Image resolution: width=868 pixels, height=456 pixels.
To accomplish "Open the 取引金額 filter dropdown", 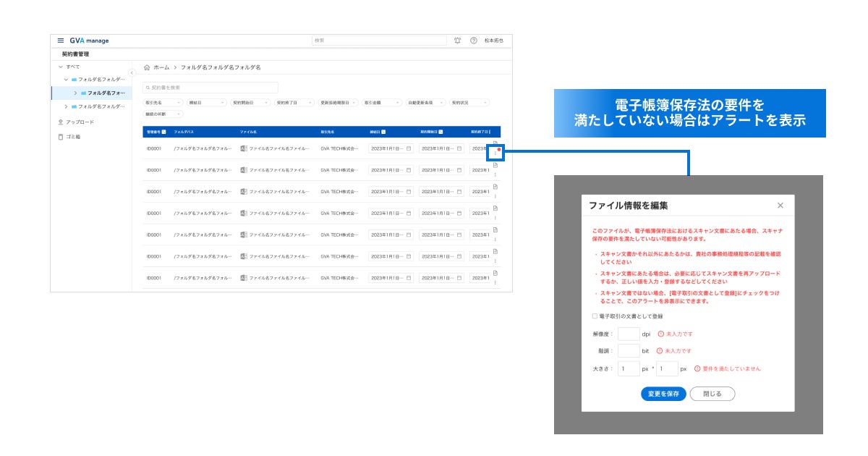I will [x=381, y=103].
